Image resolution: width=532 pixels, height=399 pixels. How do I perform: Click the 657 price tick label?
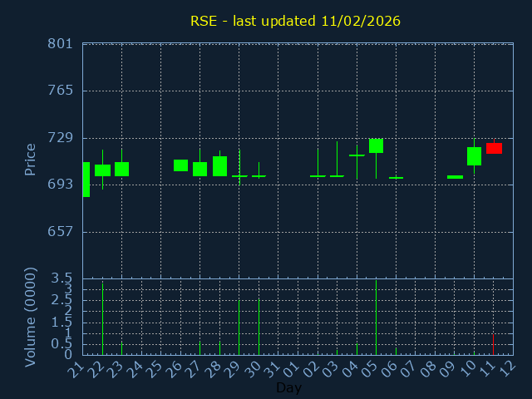click(60, 231)
